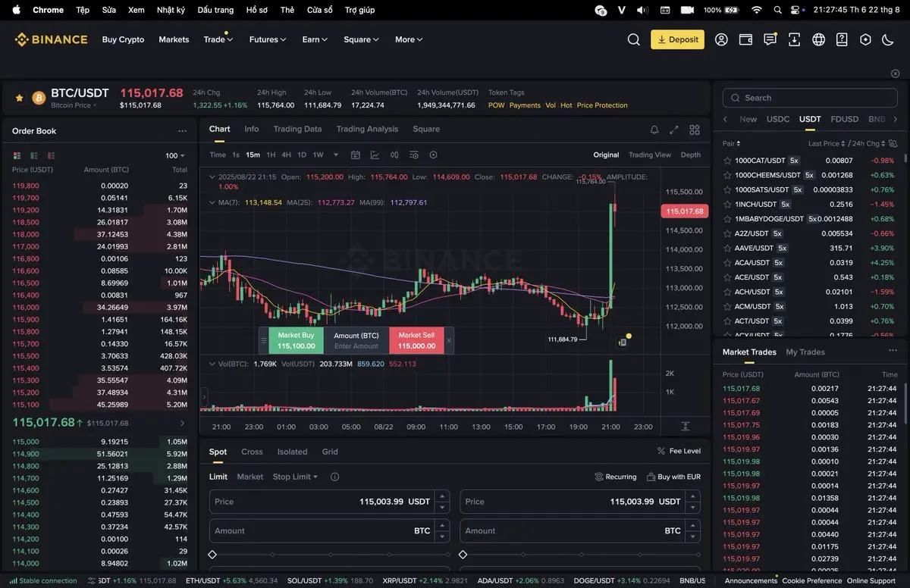Open the chart layout grid icon
Image resolution: width=910 pixels, height=588 pixels.
(x=695, y=130)
